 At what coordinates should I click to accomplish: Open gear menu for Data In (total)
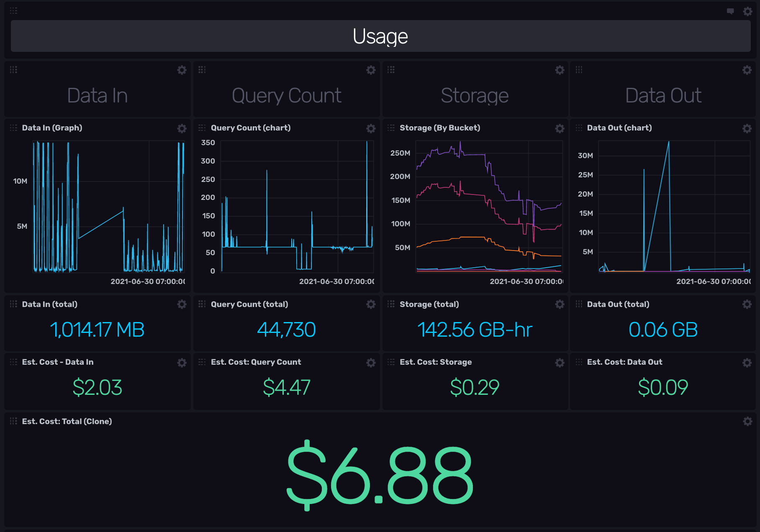pyautogui.click(x=182, y=304)
